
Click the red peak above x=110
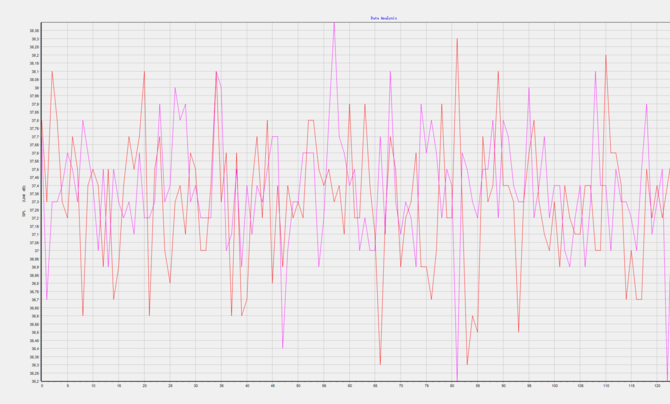coord(605,56)
